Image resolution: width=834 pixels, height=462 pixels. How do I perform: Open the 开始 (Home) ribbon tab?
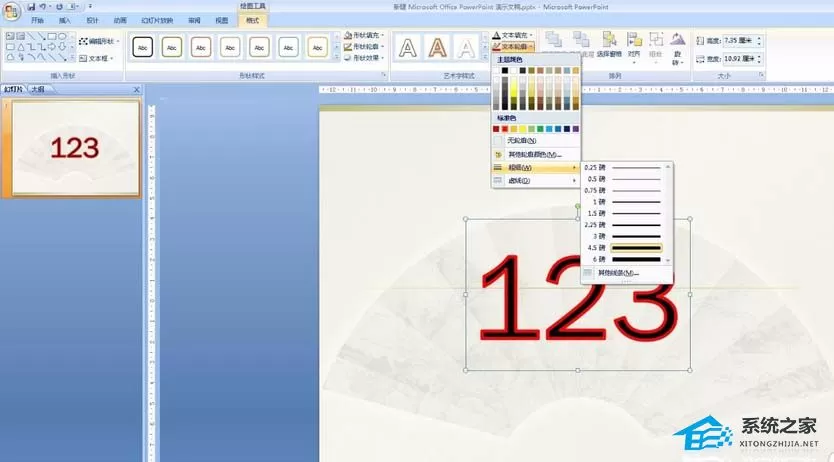click(x=37, y=20)
